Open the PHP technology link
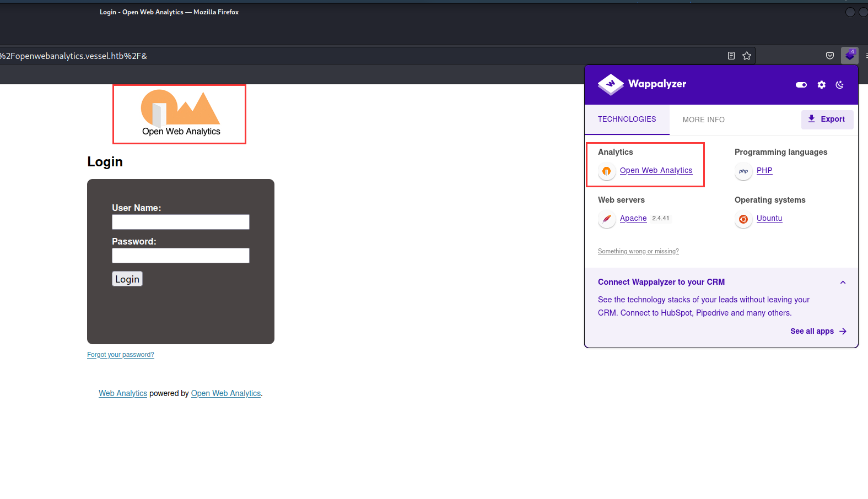 pyautogui.click(x=764, y=170)
